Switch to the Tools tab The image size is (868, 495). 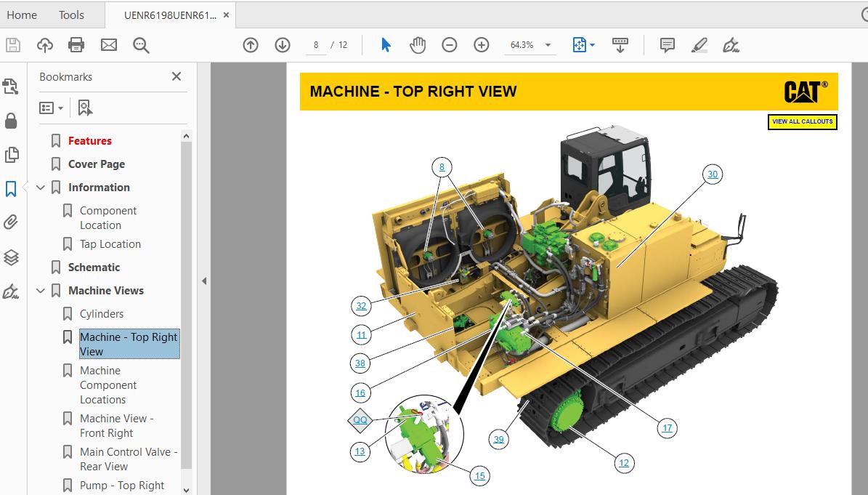click(71, 15)
